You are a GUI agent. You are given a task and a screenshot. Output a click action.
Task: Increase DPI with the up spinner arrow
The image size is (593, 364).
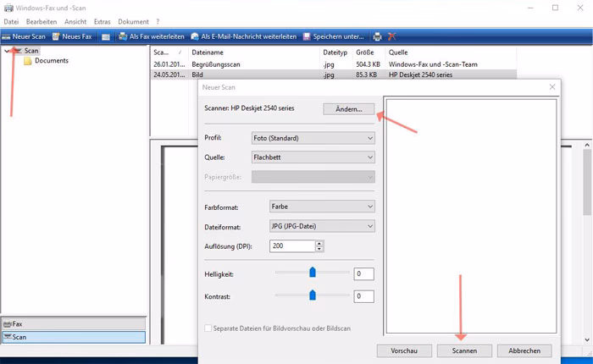point(319,243)
